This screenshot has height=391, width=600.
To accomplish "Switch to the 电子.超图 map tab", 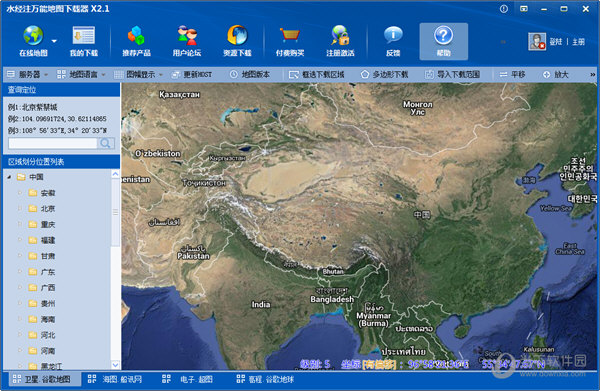I will tap(187, 379).
